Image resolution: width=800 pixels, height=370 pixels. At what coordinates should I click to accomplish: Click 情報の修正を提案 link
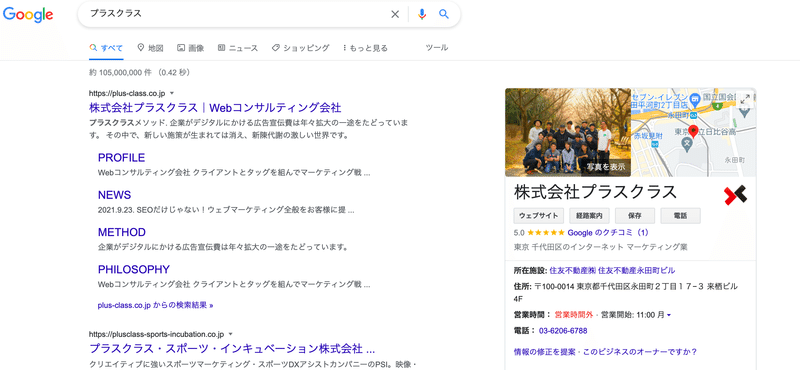(x=545, y=352)
